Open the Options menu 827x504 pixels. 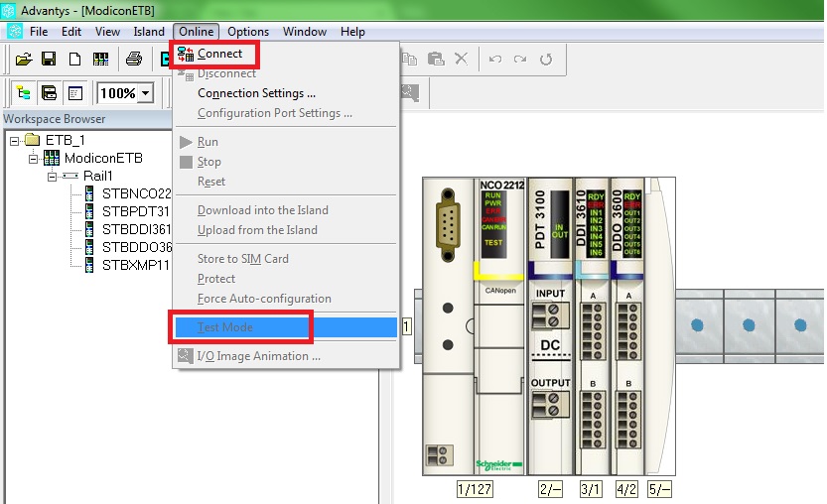248,32
